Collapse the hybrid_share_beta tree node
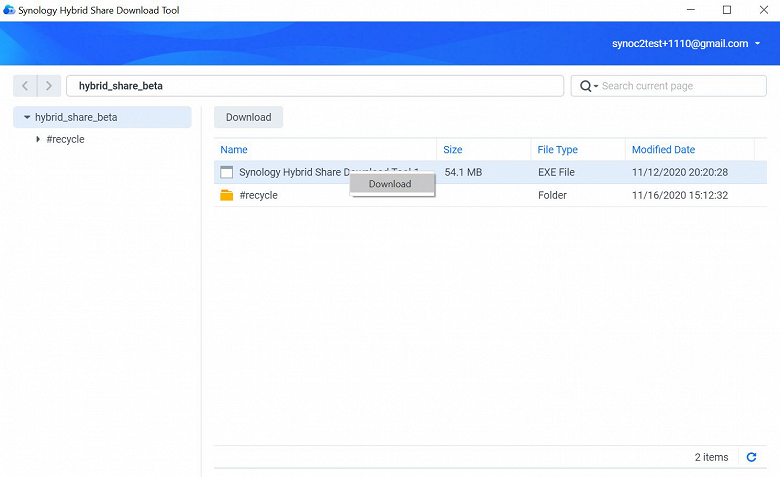The width and height of the screenshot is (780, 477). [x=27, y=117]
